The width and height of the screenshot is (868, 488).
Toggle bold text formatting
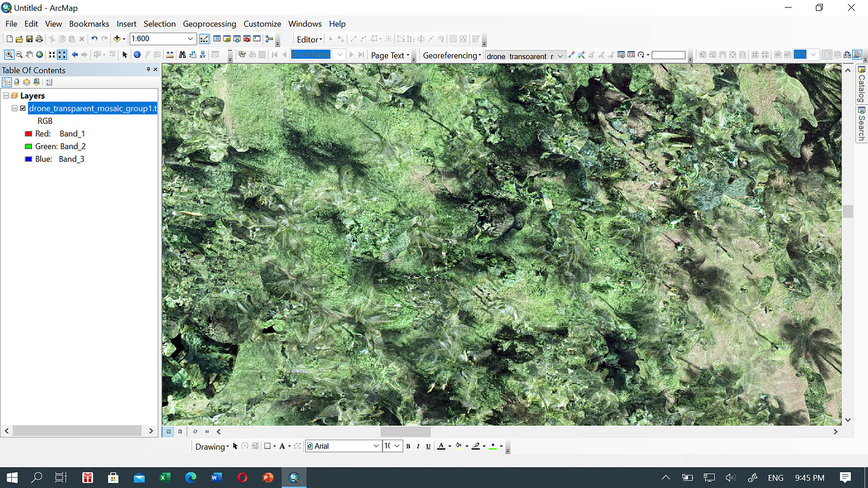click(x=408, y=446)
